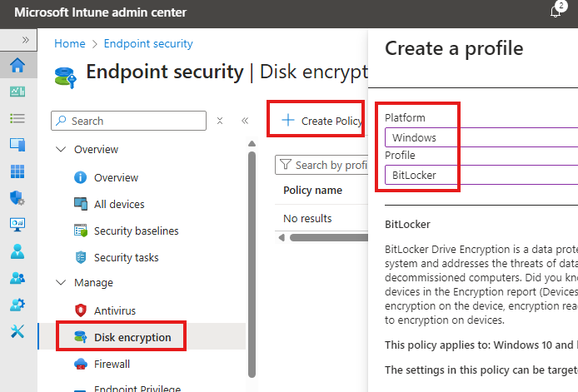Open the Devices icon in sidebar
The image size is (578, 392).
pos(17,145)
